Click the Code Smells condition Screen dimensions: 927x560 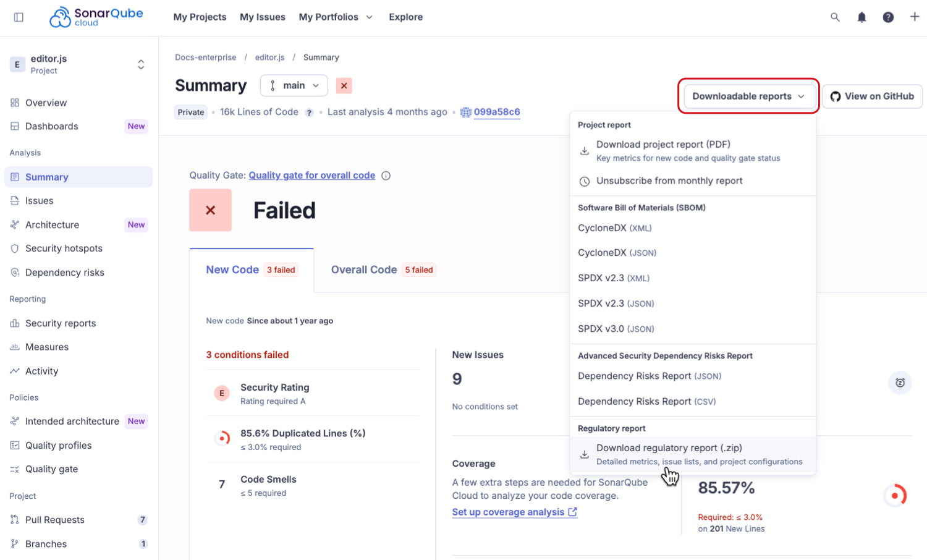click(313, 485)
